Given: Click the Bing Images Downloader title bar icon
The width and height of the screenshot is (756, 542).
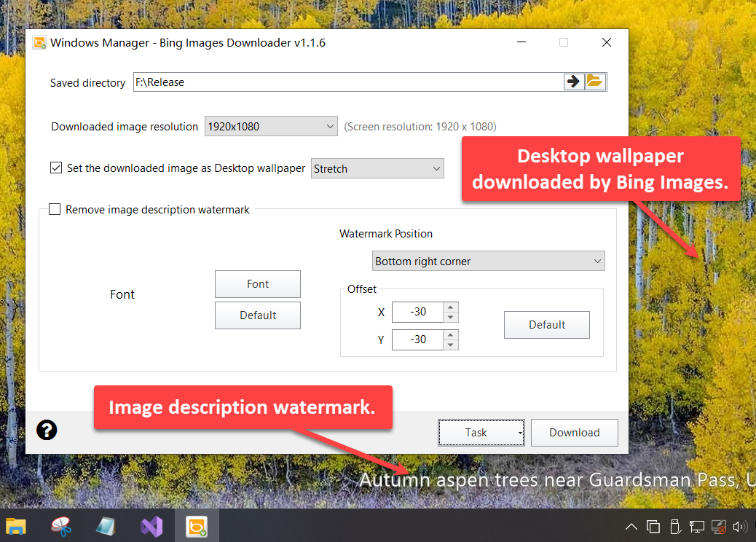Looking at the screenshot, I should point(39,42).
